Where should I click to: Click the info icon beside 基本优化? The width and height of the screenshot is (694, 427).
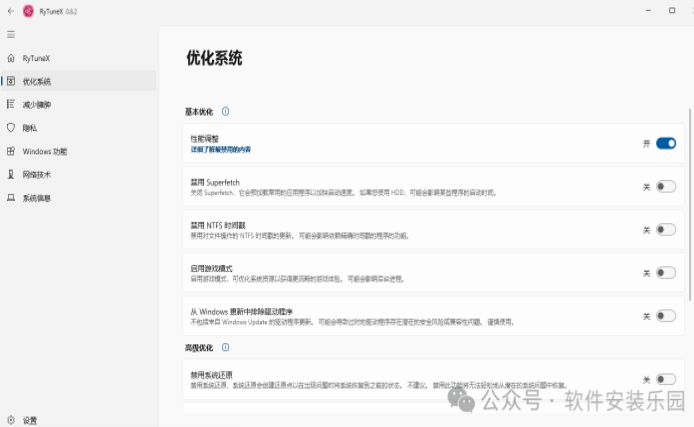coord(225,112)
